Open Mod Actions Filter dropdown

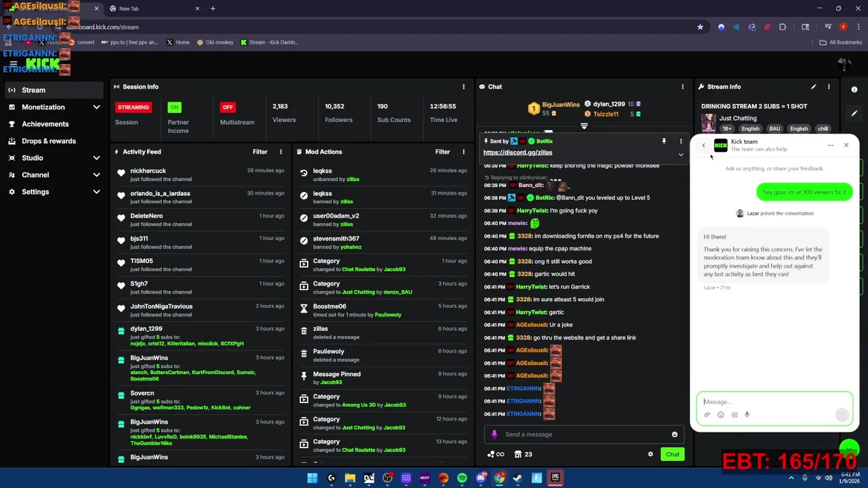point(443,152)
